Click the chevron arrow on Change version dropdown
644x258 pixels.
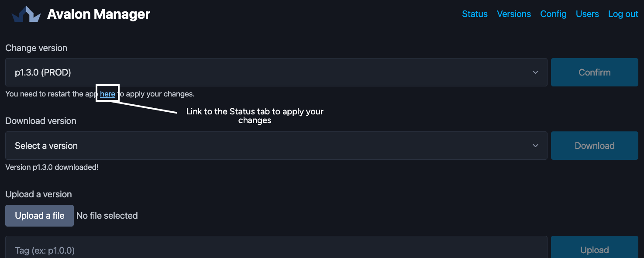[x=535, y=72]
